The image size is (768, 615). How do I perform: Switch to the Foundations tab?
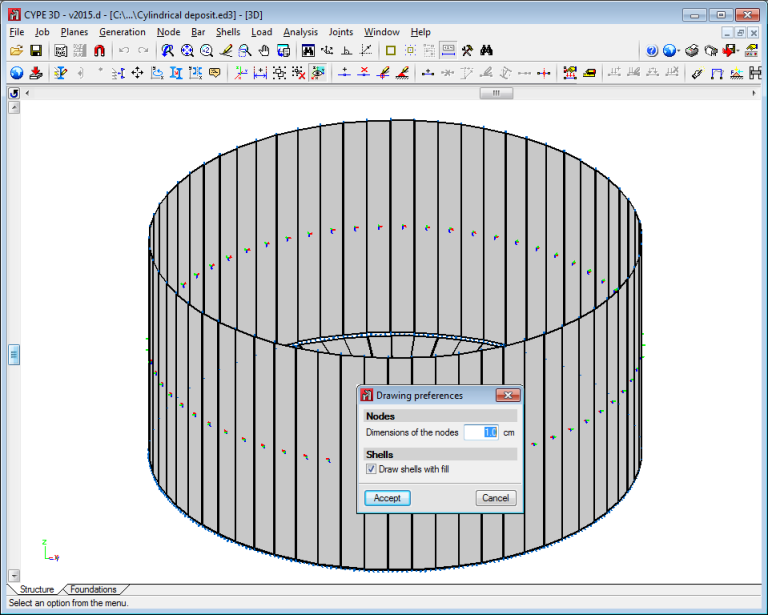[x=93, y=589]
